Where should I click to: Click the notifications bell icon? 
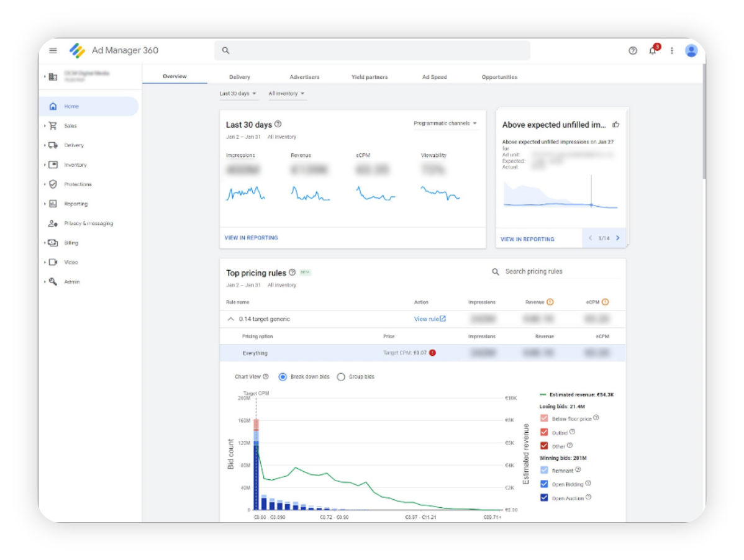[653, 51]
